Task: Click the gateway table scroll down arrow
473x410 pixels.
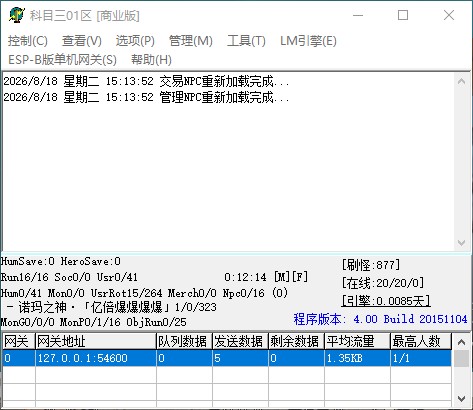Action: coord(462,398)
